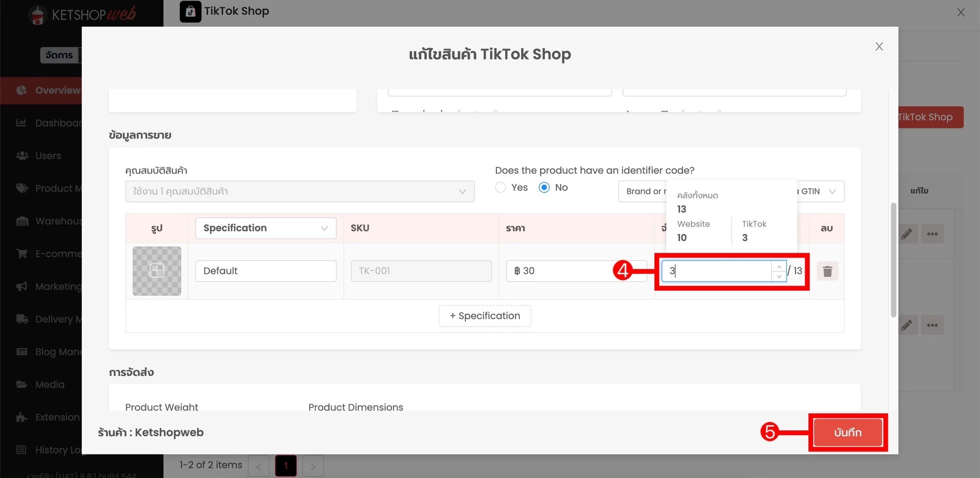This screenshot has height=478, width=980.
Task: Click the Dashboard bar chart icon
Action: pyautogui.click(x=21, y=123)
